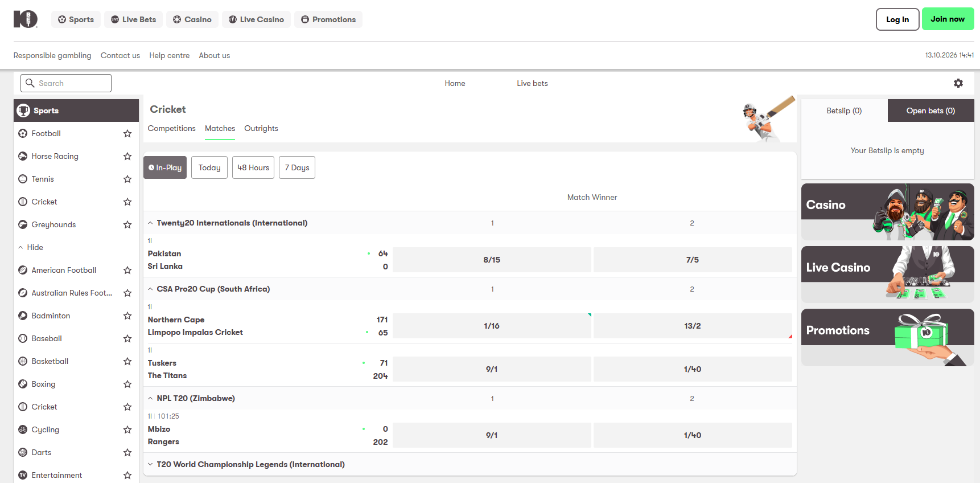This screenshot has height=483, width=980.
Task: Collapse the NPL T20 (Zimbabwe) group
Action: point(150,399)
